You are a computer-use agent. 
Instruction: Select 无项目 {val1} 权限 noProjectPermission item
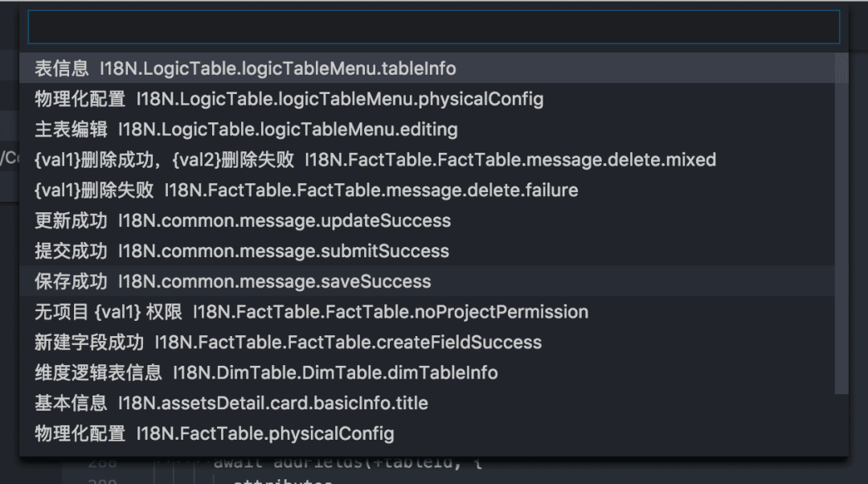coord(311,312)
